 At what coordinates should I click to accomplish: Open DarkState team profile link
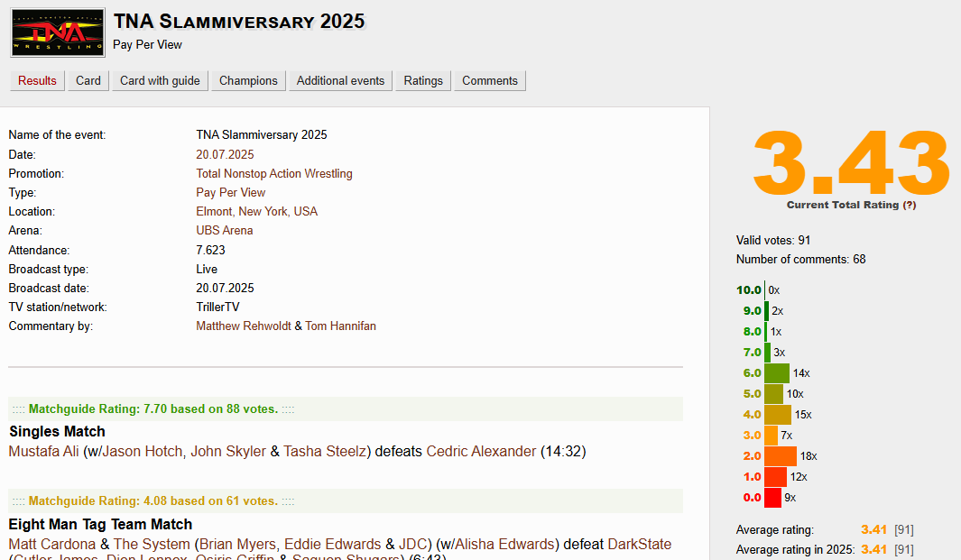(x=639, y=544)
